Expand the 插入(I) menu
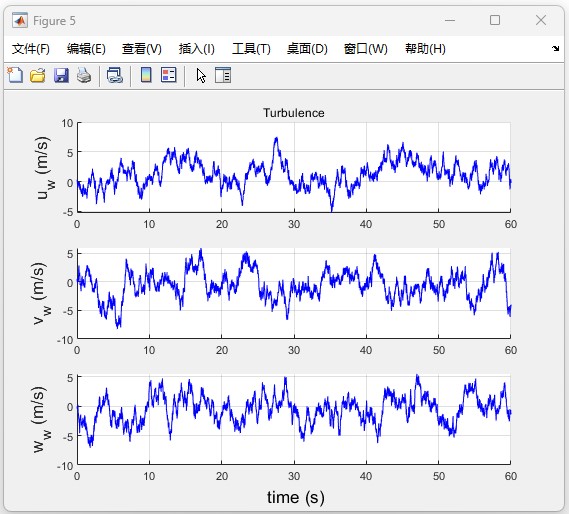The image size is (569, 514). coord(197,49)
